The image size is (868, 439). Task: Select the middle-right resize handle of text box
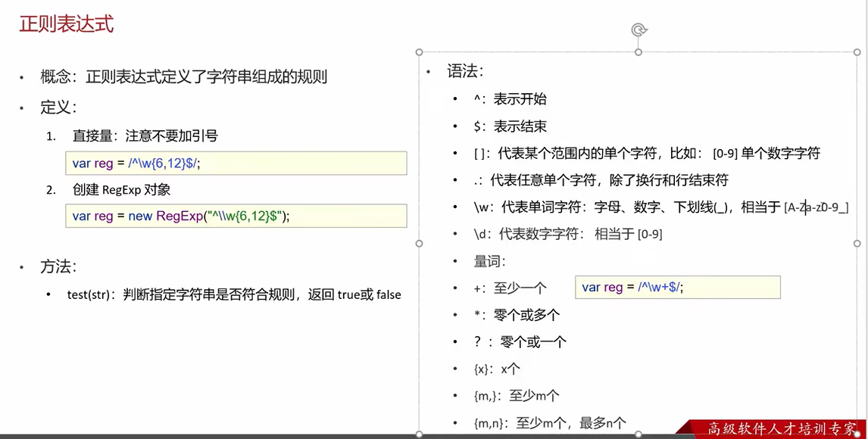coord(857,243)
